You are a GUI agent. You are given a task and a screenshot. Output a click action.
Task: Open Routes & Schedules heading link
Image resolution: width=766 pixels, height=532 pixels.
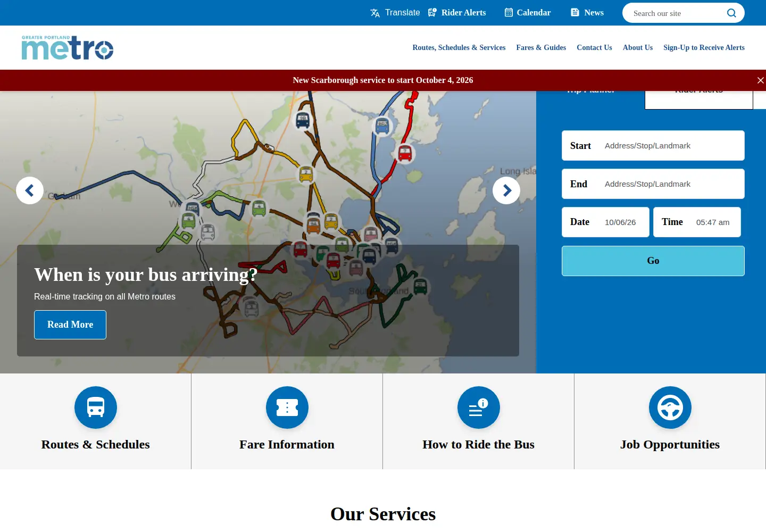pos(96,445)
